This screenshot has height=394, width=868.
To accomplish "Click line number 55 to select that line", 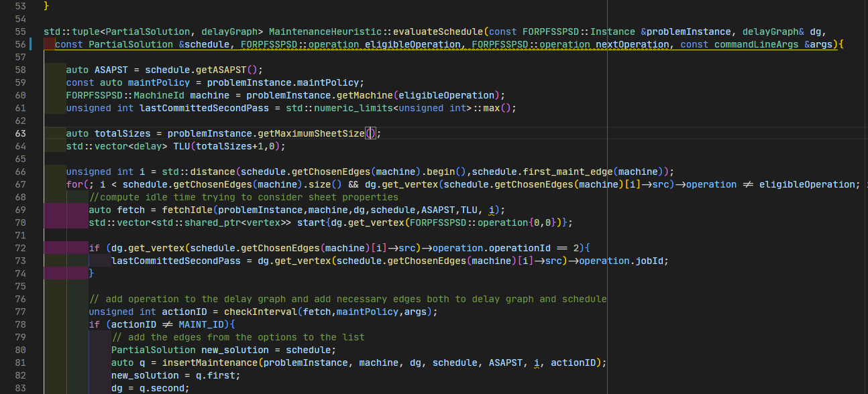I will click(x=21, y=31).
